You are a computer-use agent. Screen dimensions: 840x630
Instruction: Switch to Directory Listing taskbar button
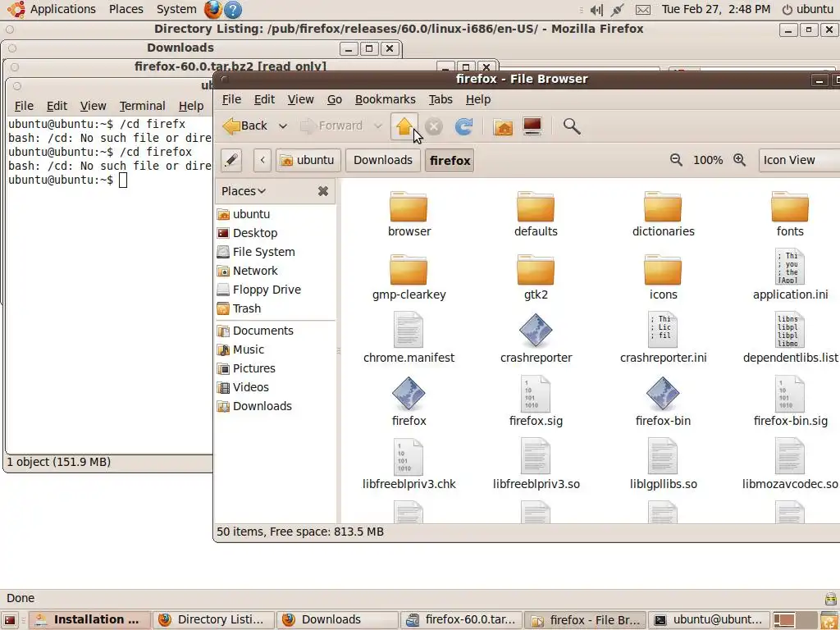(214, 620)
